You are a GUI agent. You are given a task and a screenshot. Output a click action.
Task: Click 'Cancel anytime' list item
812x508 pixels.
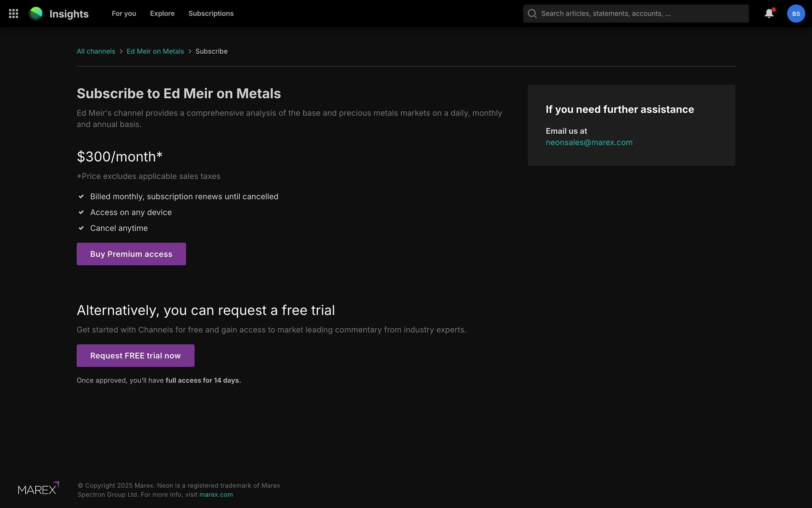[119, 228]
